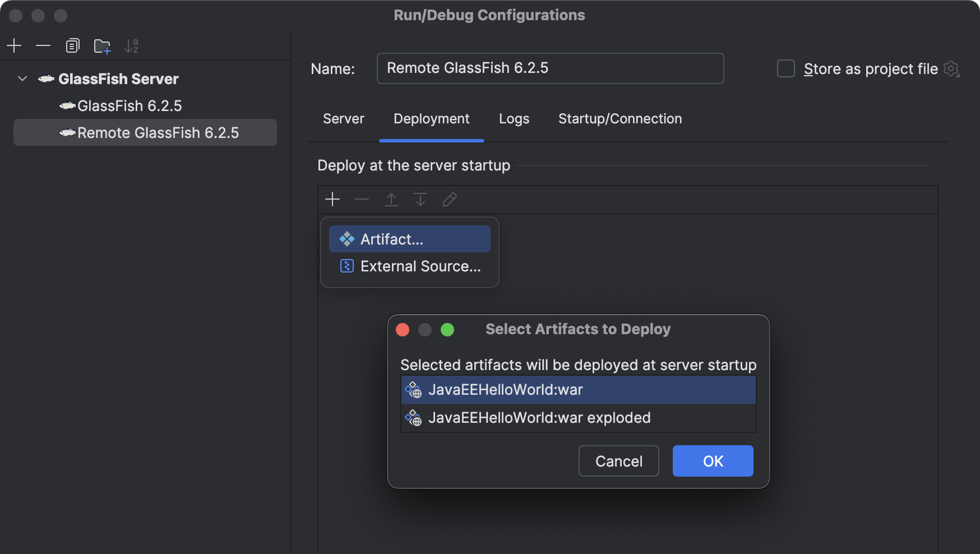
Task: Open run configuration settings gear
Action: coord(951,69)
